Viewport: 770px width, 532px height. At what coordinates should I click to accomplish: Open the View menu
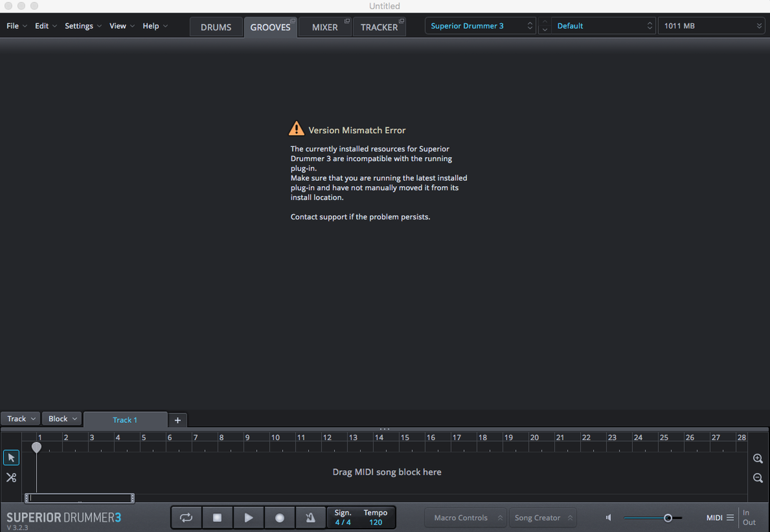[x=122, y=26]
